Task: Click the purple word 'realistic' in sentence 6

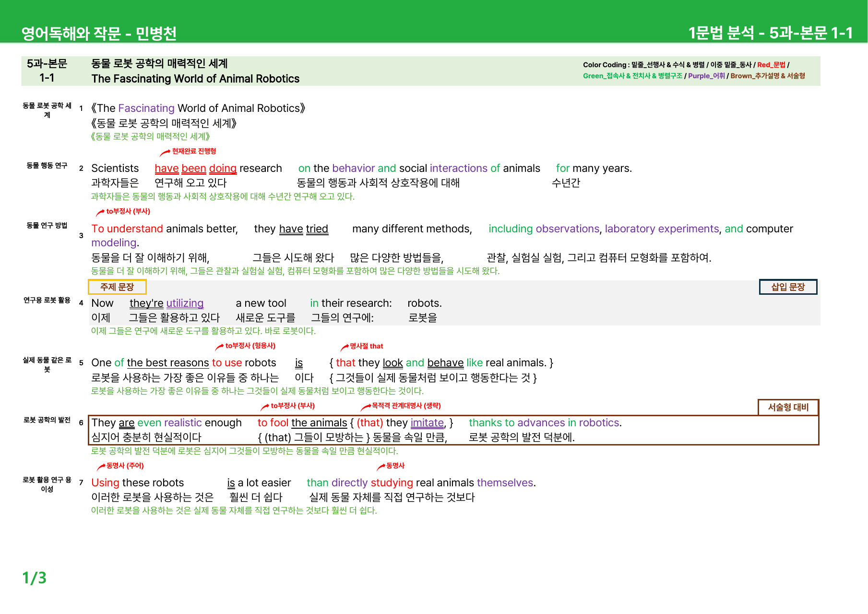Action: click(x=183, y=423)
